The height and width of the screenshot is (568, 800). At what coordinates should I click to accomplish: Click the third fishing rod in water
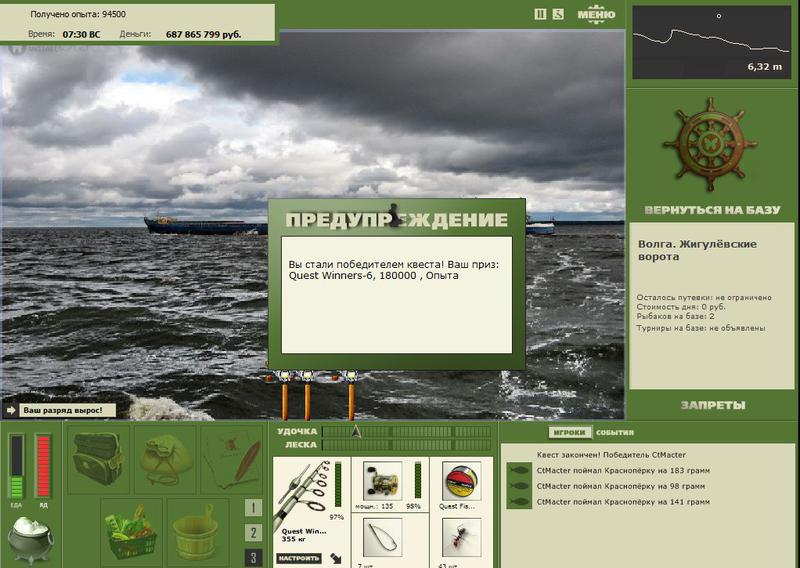[x=351, y=396]
